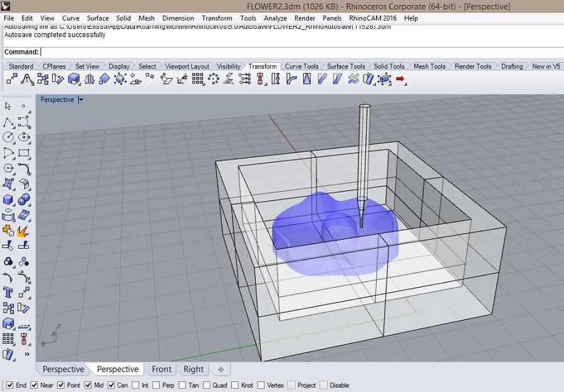Open the Render Tools toolbar tab
564x392 pixels.
point(473,66)
